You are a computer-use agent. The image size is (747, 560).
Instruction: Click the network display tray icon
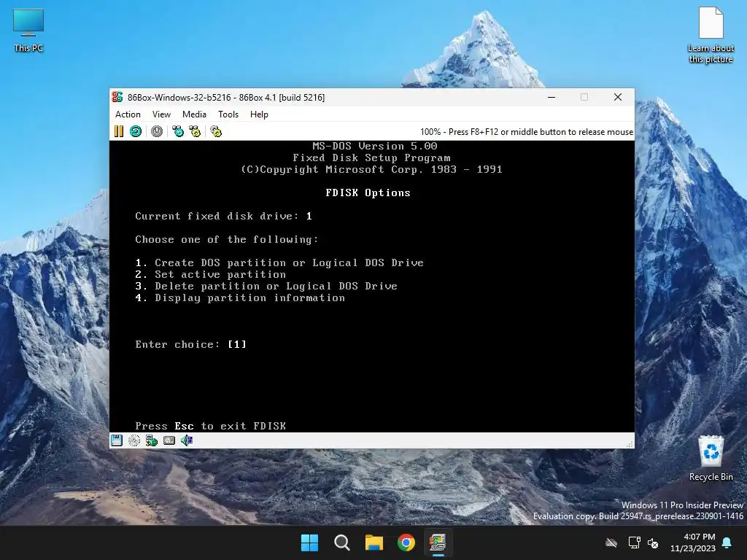pos(634,542)
